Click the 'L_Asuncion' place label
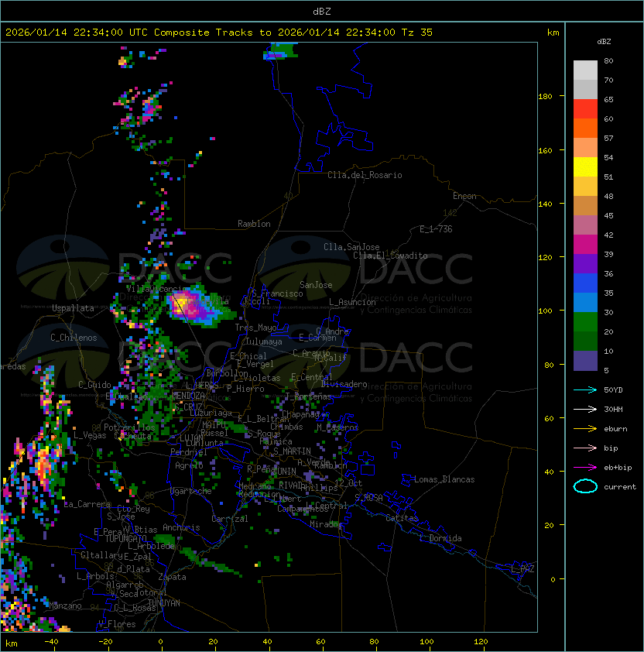The image size is (644, 652). tap(352, 302)
